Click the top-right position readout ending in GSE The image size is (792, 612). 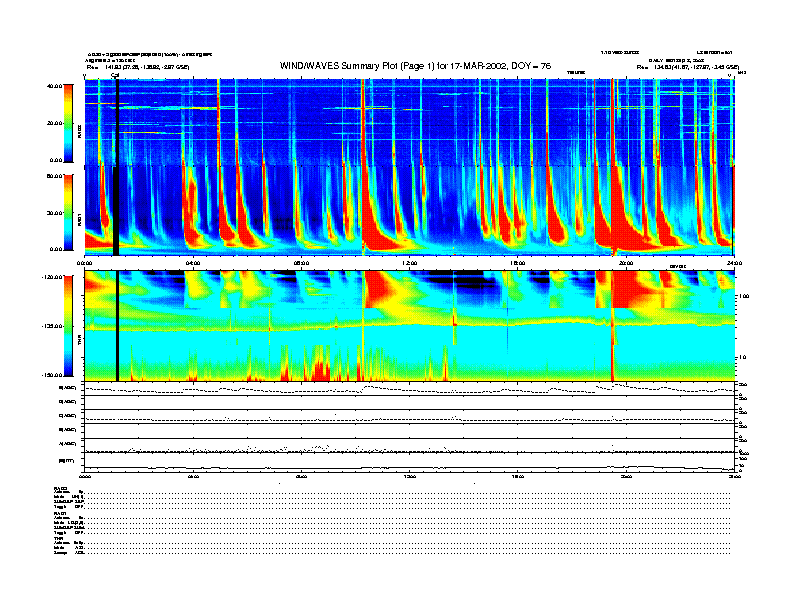coord(687,67)
